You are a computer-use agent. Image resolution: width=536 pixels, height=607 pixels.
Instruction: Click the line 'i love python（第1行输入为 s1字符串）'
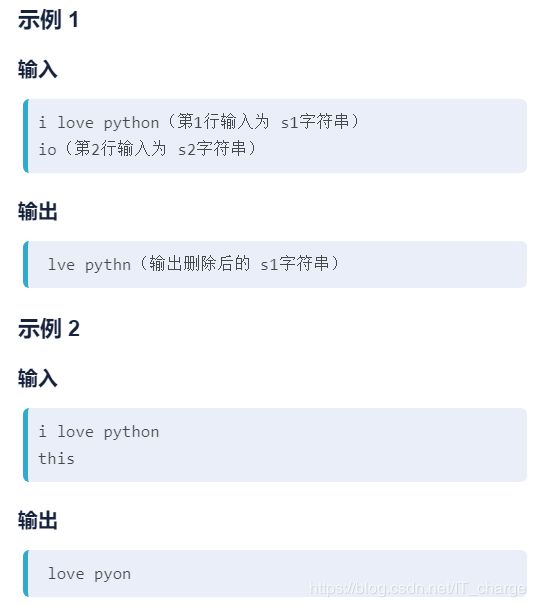coord(199,122)
